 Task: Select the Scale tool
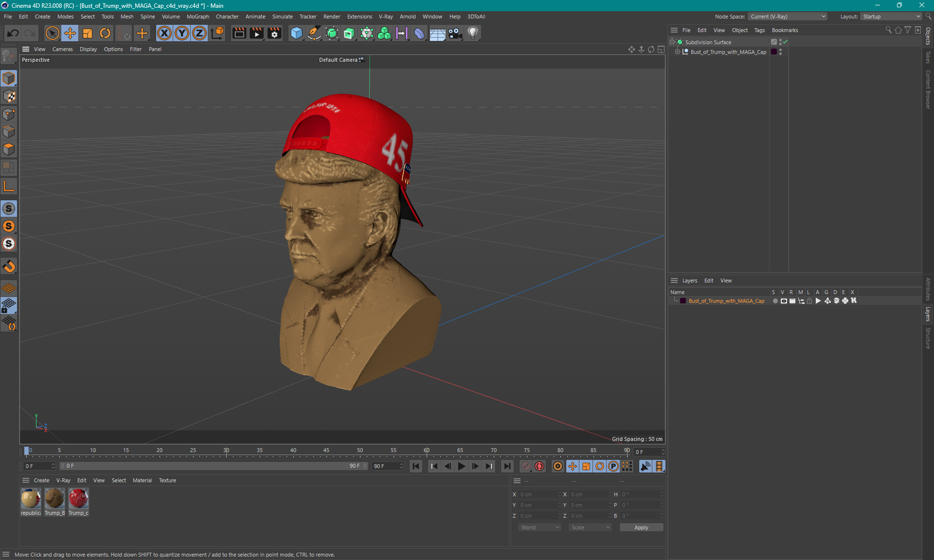[88, 33]
